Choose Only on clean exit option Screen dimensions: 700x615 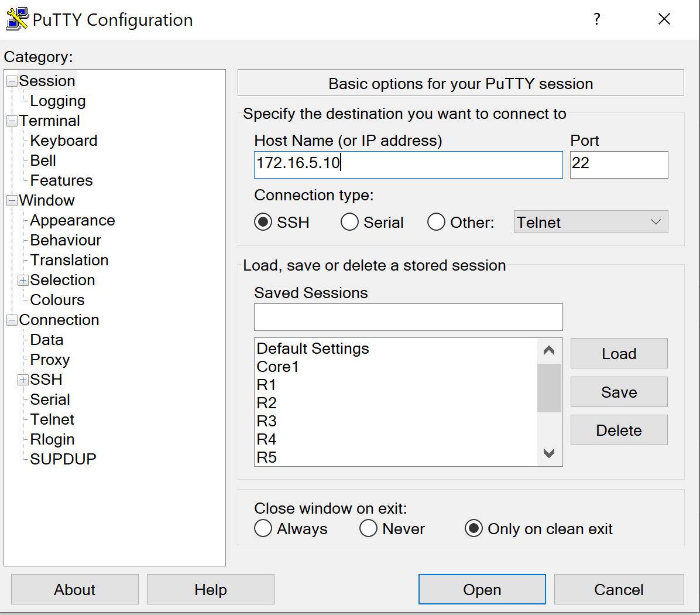coord(473,528)
